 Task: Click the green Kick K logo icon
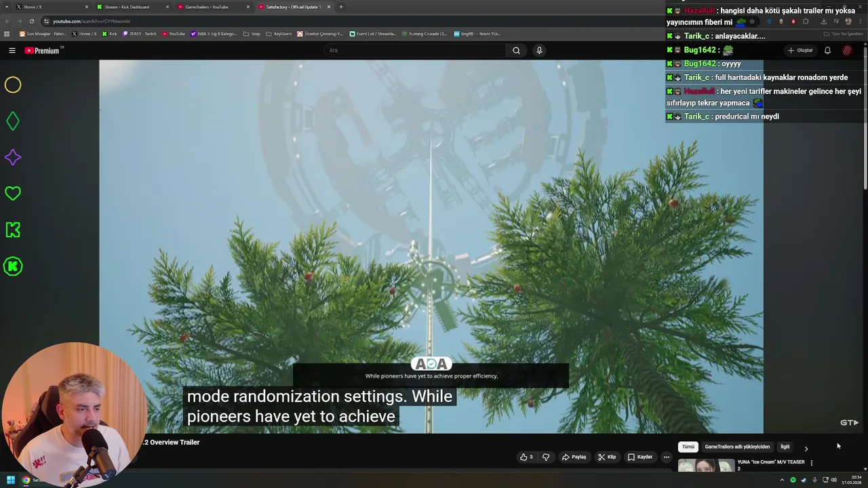[x=13, y=230]
